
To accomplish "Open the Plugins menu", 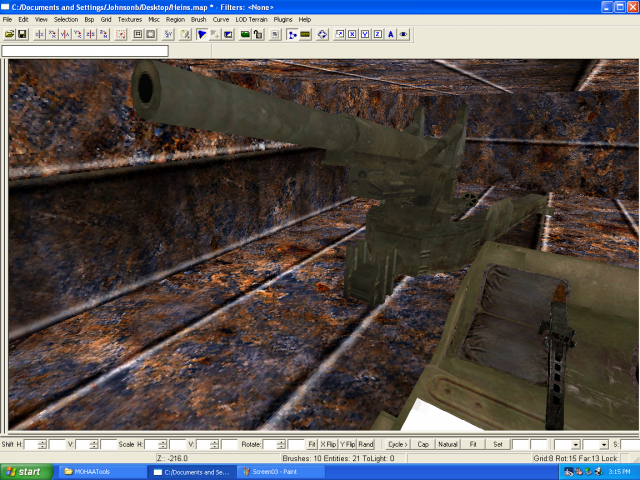I will (x=283, y=19).
